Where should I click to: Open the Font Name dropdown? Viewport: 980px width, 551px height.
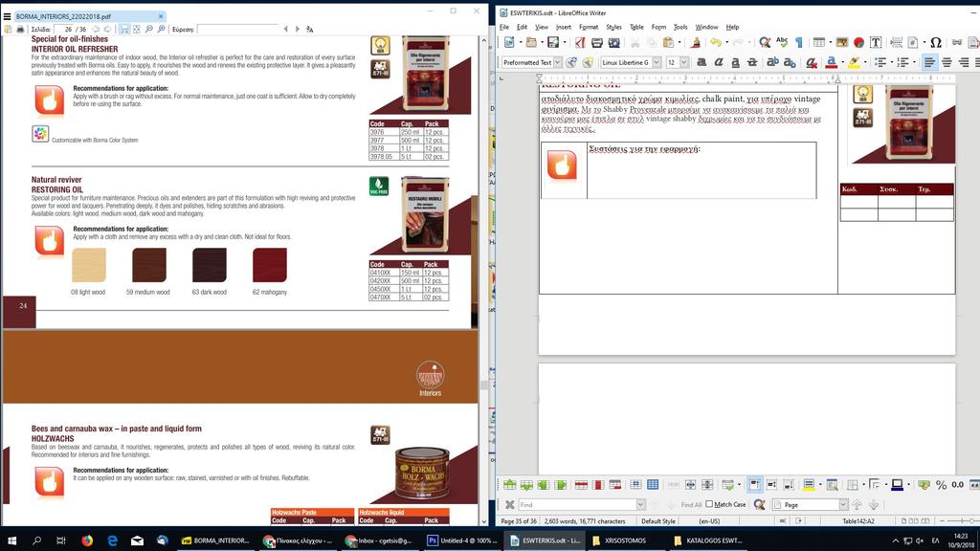pyautogui.click(x=657, y=62)
